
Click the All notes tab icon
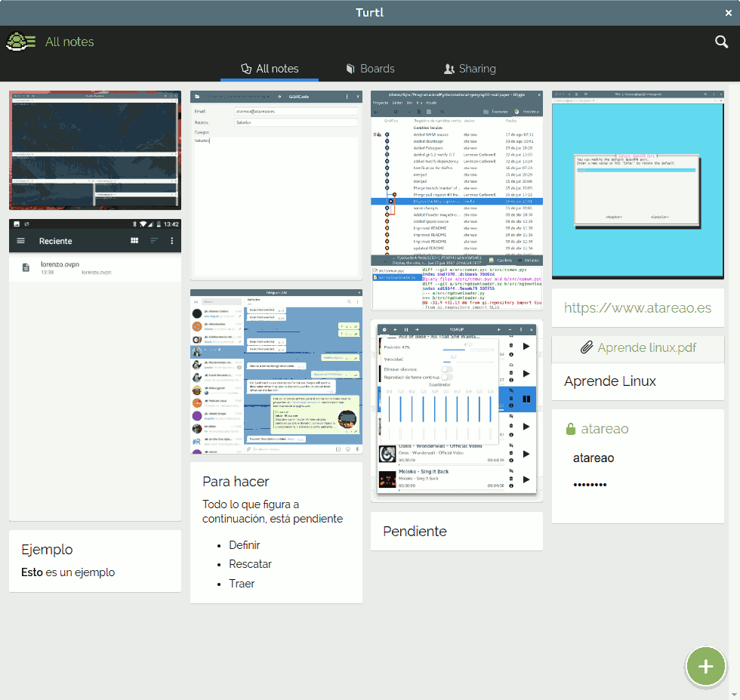click(245, 69)
